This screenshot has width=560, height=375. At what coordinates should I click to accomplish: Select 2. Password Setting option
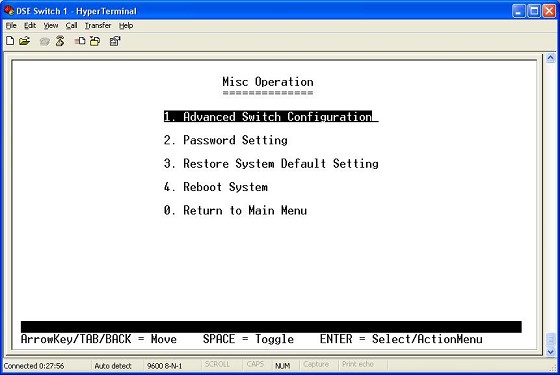click(x=226, y=140)
